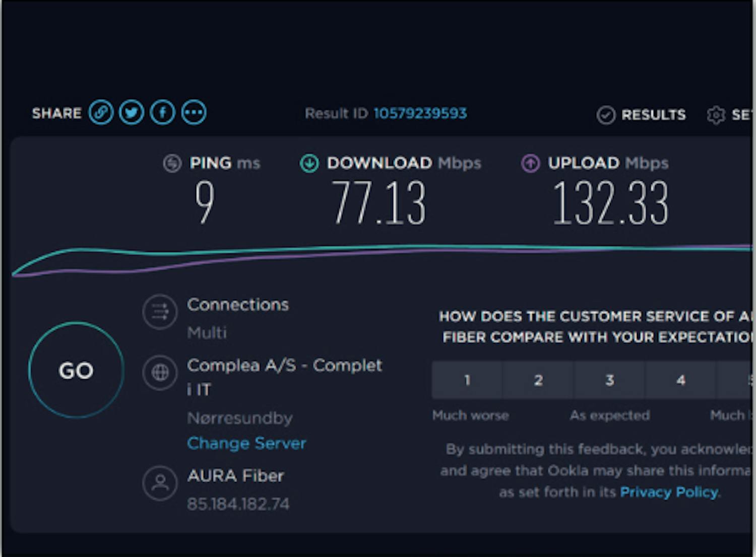Click the ping icon
The width and height of the screenshot is (756, 557).
pyautogui.click(x=172, y=163)
